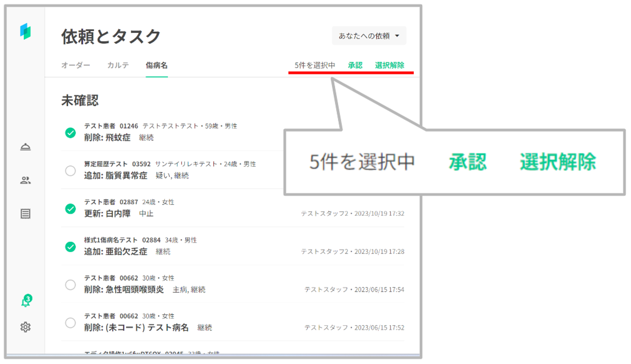This screenshot has height=364, width=631.
Task: Click the green 承認 link
Action: (x=355, y=65)
